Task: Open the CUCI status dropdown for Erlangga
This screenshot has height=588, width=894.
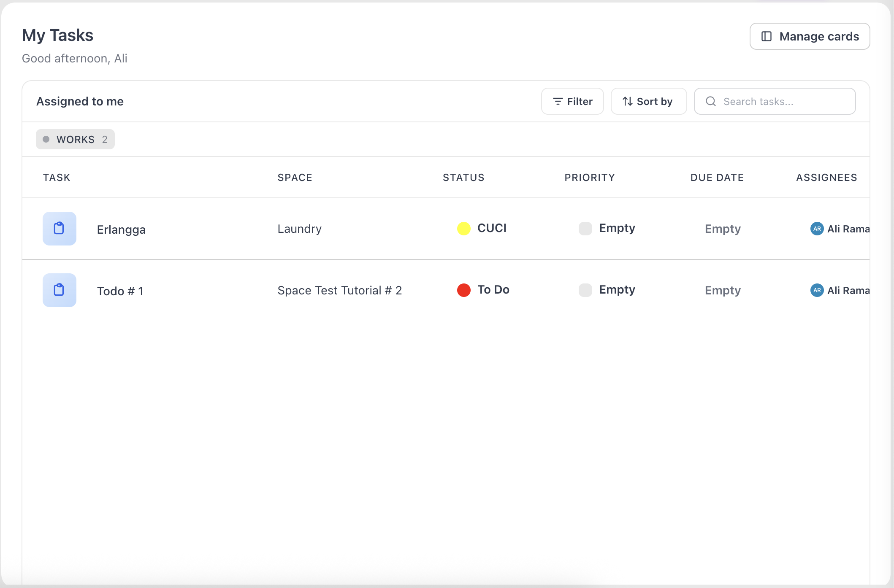Action: pyautogui.click(x=482, y=228)
